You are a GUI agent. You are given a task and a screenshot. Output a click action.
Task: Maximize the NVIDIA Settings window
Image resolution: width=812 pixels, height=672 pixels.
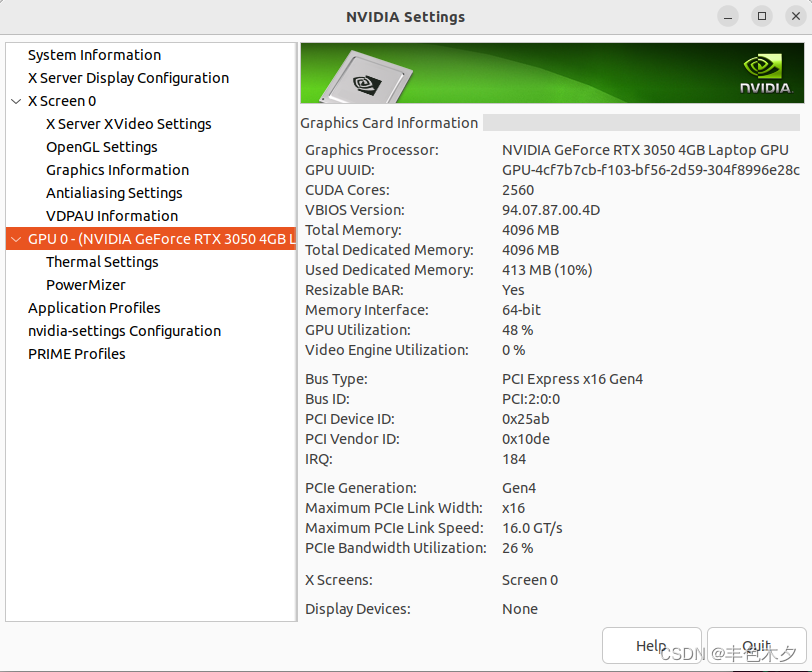(x=762, y=17)
